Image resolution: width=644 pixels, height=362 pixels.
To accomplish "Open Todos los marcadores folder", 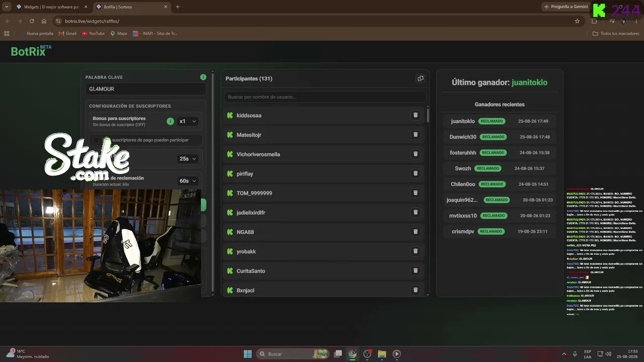I will 616,34.
